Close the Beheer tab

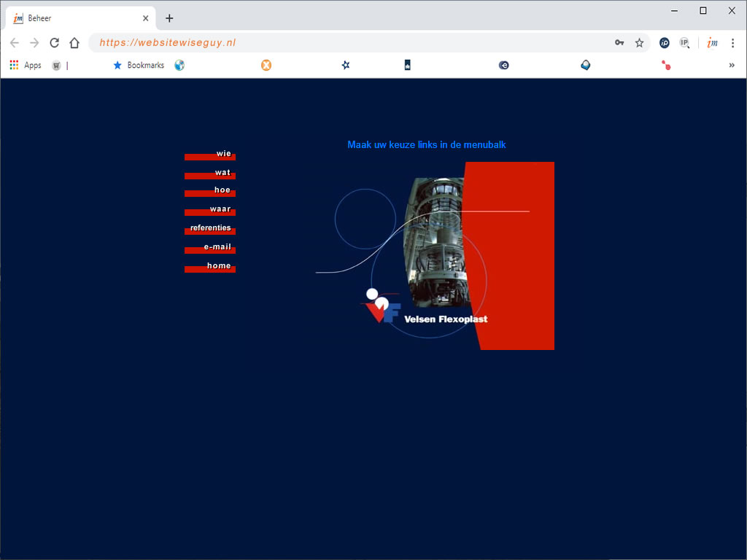tap(146, 18)
